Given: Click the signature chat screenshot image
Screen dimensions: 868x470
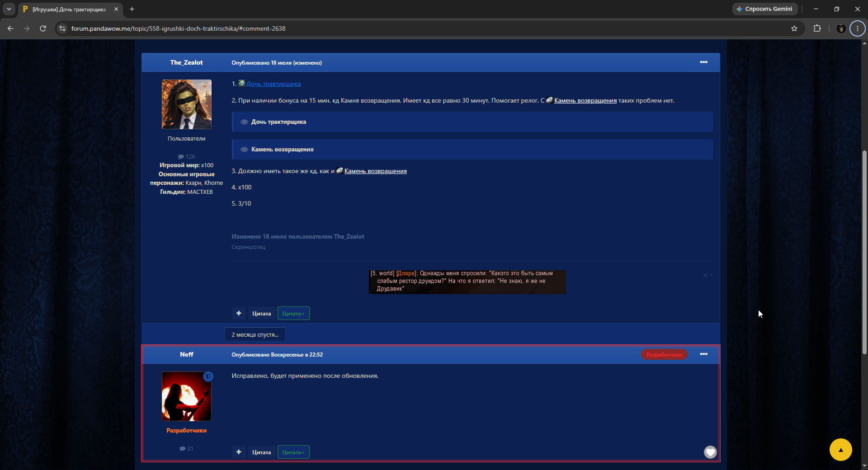Looking at the screenshot, I should (467, 282).
